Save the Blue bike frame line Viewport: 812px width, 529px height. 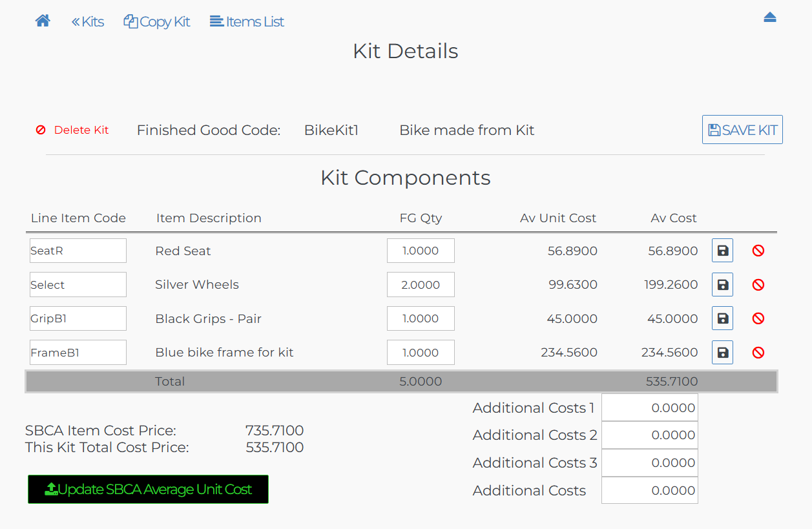(x=722, y=353)
